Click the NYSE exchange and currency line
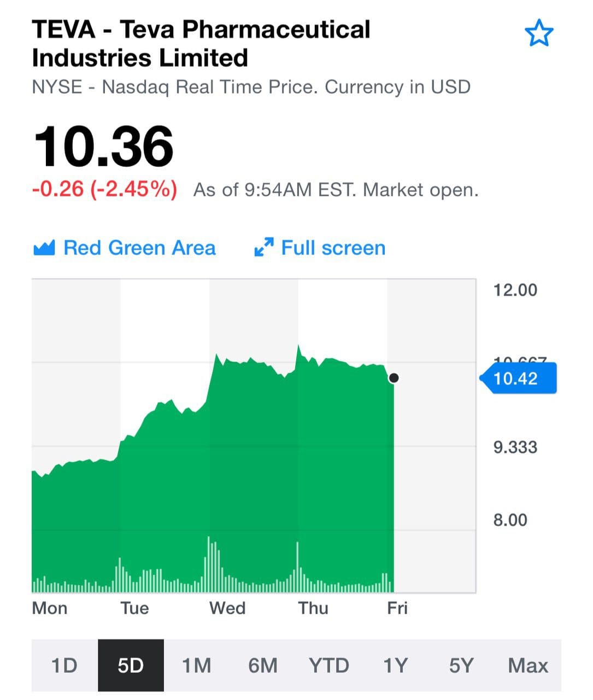 click(251, 87)
